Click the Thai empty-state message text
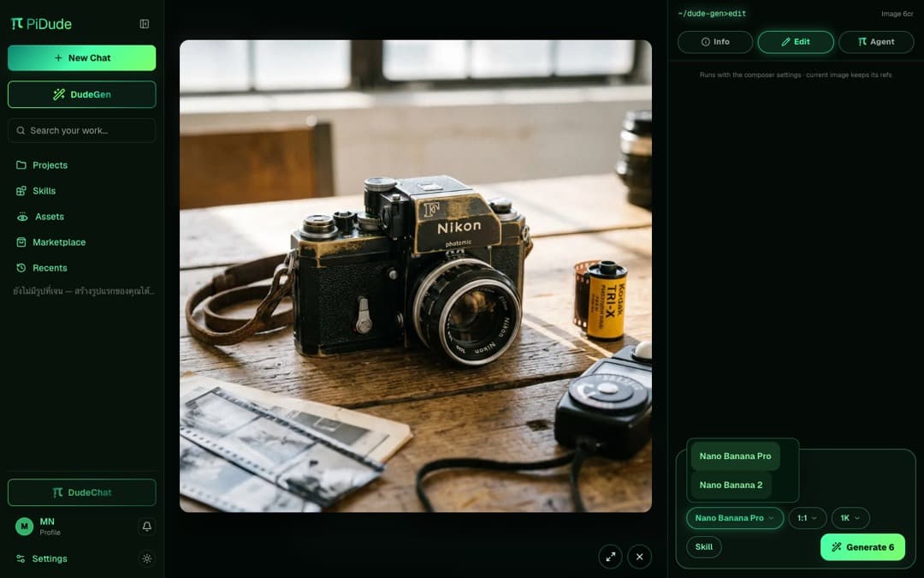Image resolution: width=924 pixels, height=578 pixels. (x=84, y=291)
